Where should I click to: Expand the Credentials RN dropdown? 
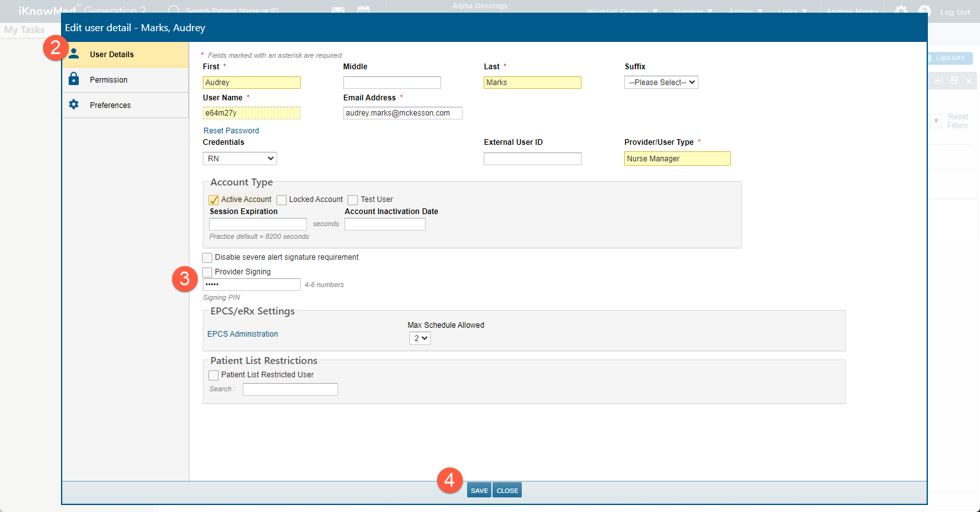pos(240,159)
